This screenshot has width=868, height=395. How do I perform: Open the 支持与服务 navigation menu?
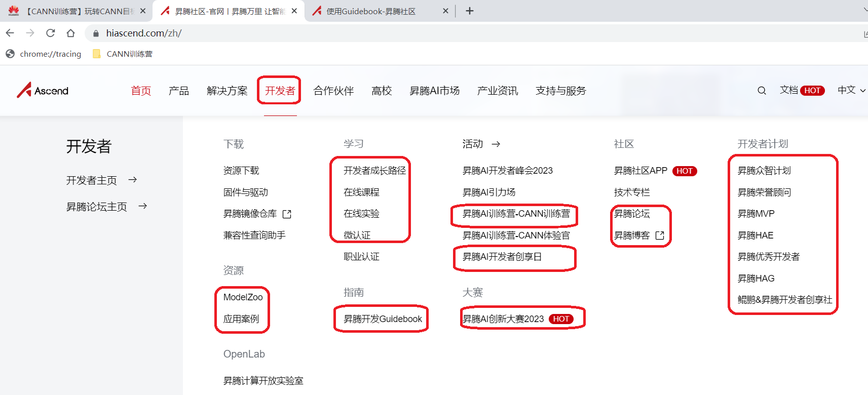[561, 91]
